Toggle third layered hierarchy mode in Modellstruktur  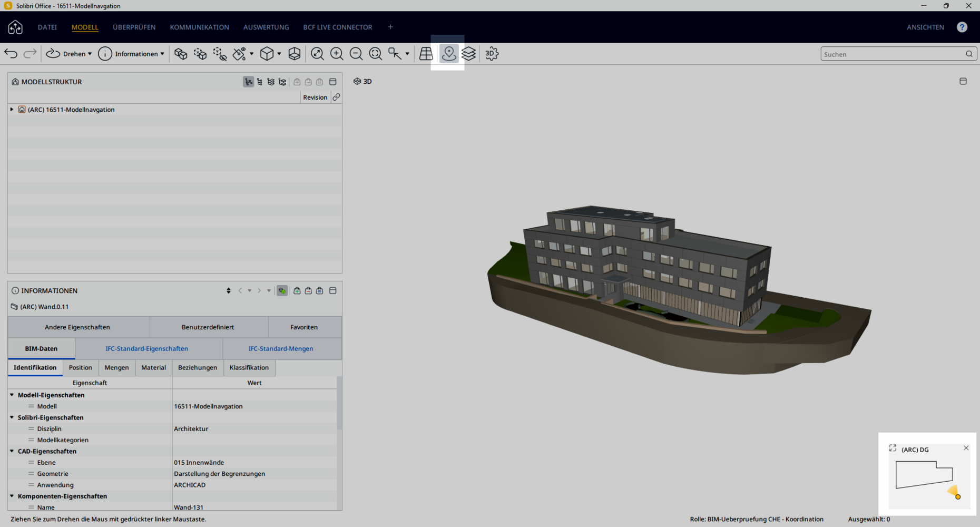pos(271,82)
